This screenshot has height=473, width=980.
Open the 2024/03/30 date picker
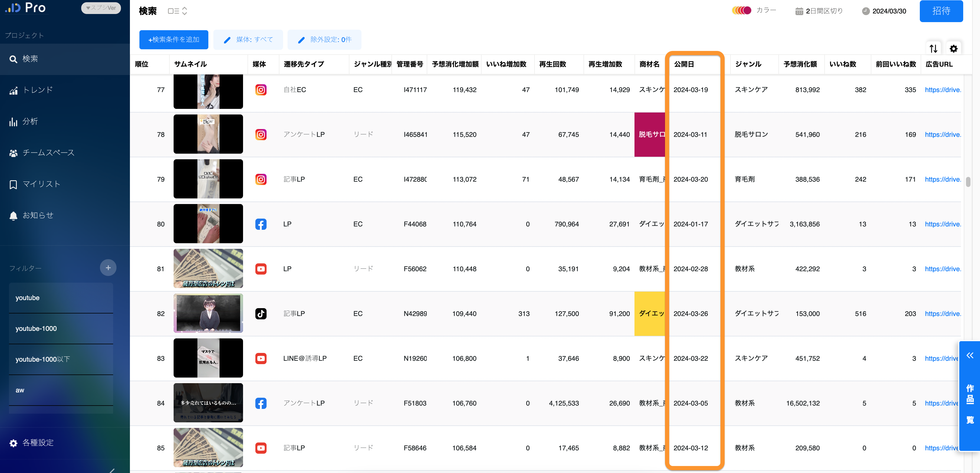click(884, 11)
